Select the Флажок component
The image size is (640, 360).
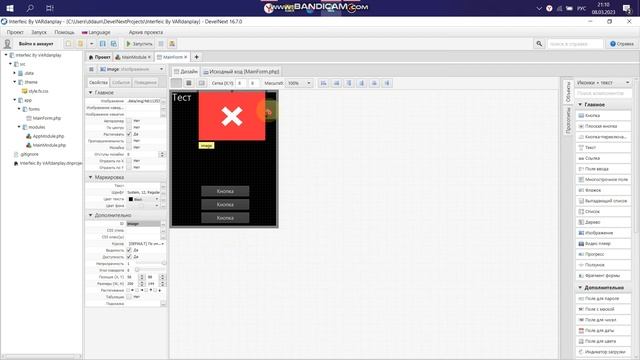click(x=603, y=190)
